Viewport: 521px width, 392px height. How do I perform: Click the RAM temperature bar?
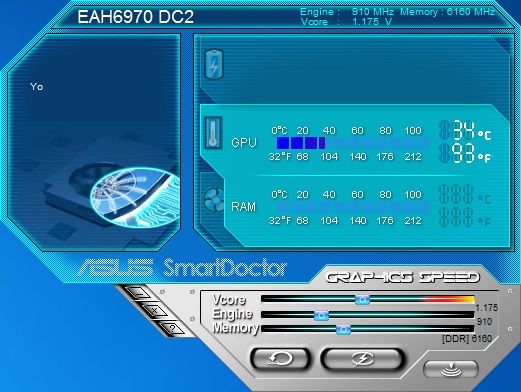tap(353, 207)
